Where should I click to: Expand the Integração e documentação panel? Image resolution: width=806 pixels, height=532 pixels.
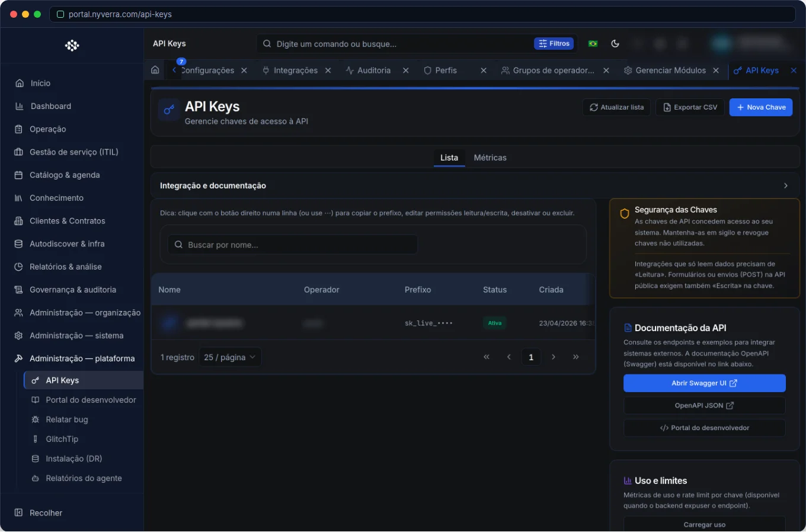(x=475, y=185)
